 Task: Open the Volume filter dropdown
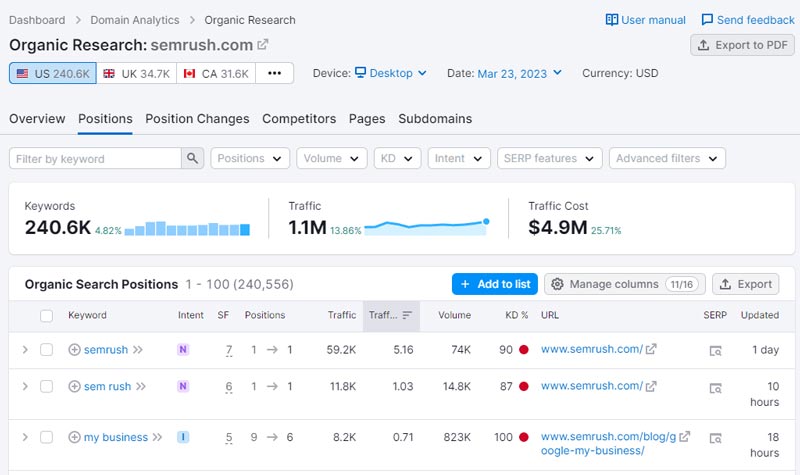tap(332, 158)
